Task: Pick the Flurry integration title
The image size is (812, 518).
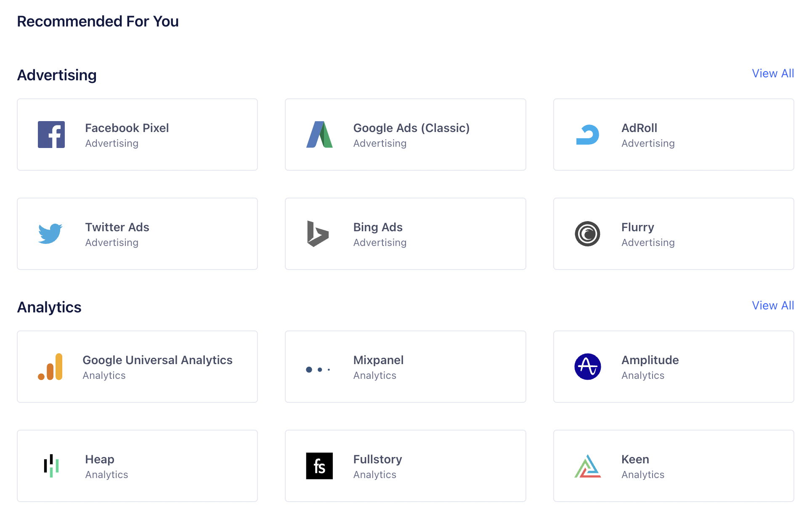Action: (x=638, y=227)
